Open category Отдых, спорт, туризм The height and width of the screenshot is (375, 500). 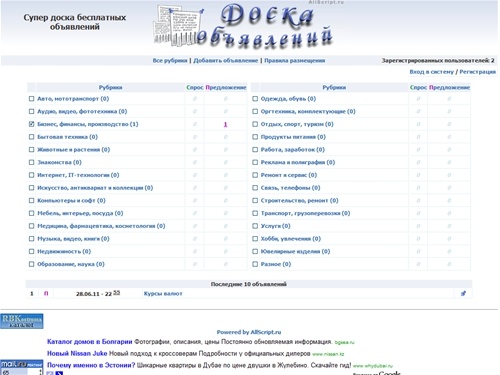[x=297, y=124]
